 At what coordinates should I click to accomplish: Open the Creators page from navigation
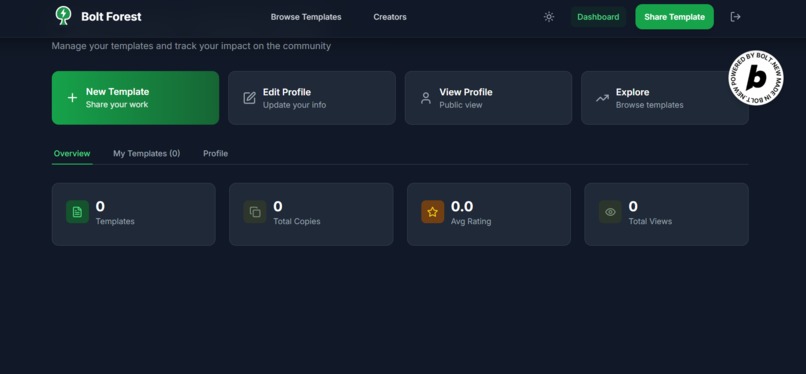click(x=390, y=17)
